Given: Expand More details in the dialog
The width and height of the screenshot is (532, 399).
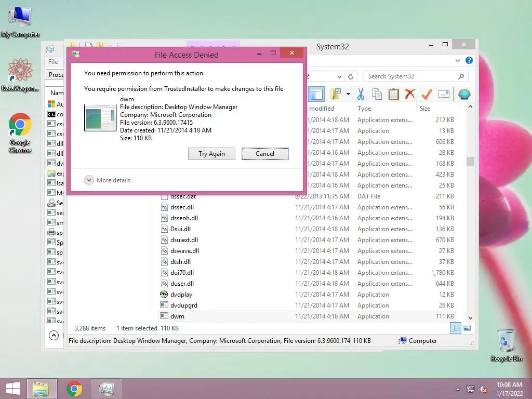Looking at the screenshot, I should tap(107, 180).
